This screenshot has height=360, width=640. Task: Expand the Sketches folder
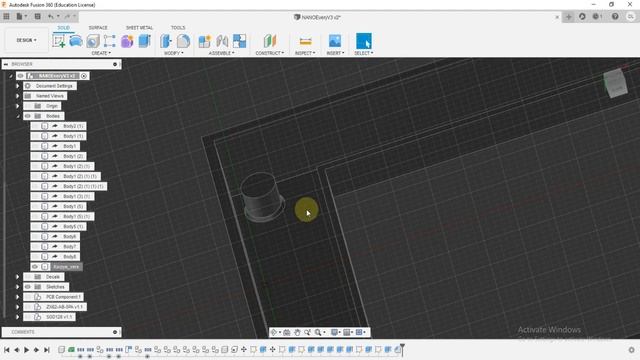pyautogui.click(x=18, y=287)
